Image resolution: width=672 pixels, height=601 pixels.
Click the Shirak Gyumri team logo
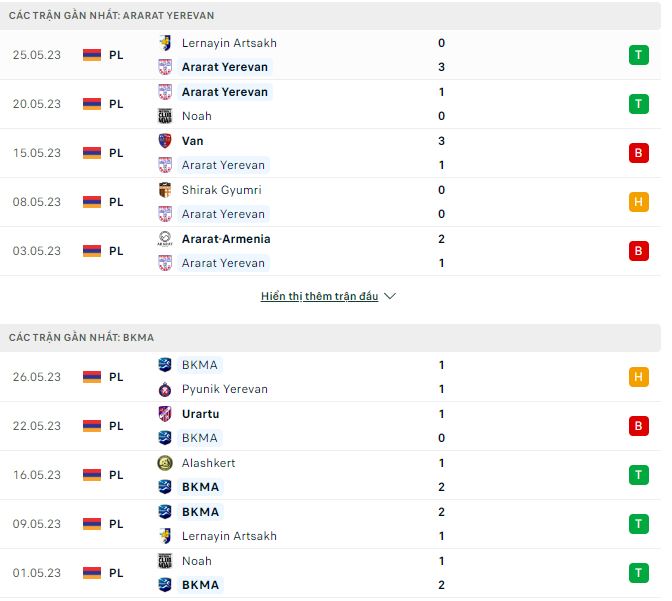165,190
